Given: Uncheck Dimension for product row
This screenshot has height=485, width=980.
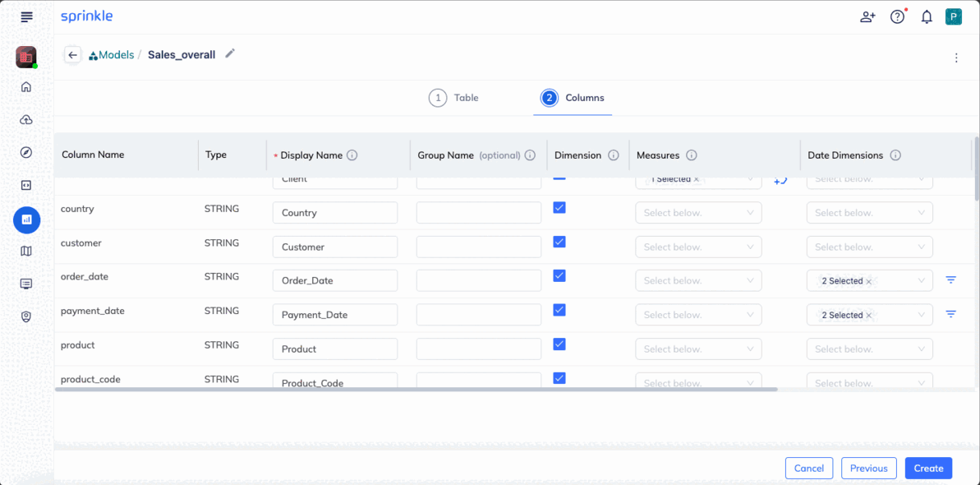Looking at the screenshot, I should coord(559,344).
